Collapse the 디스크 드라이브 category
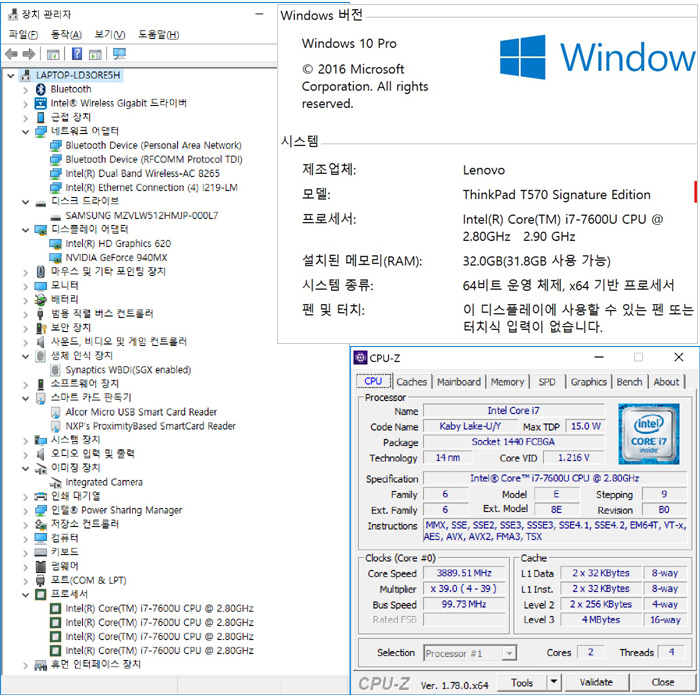The height and width of the screenshot is (698, 700). coord(25,202)
